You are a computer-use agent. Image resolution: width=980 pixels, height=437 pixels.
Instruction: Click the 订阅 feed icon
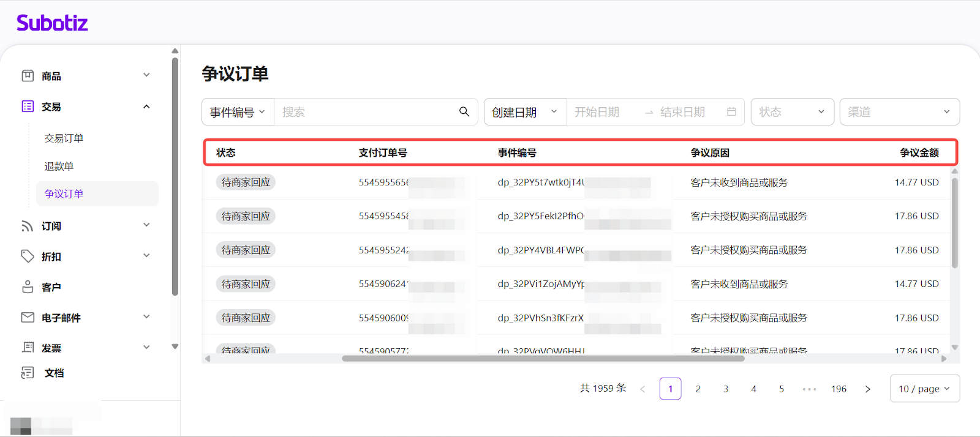(28, 226)
